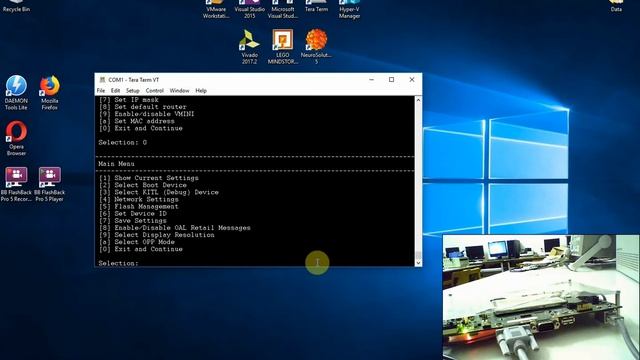Click '[8] Enable/Disable OAL Retail Messages' line

coord(175,228)
